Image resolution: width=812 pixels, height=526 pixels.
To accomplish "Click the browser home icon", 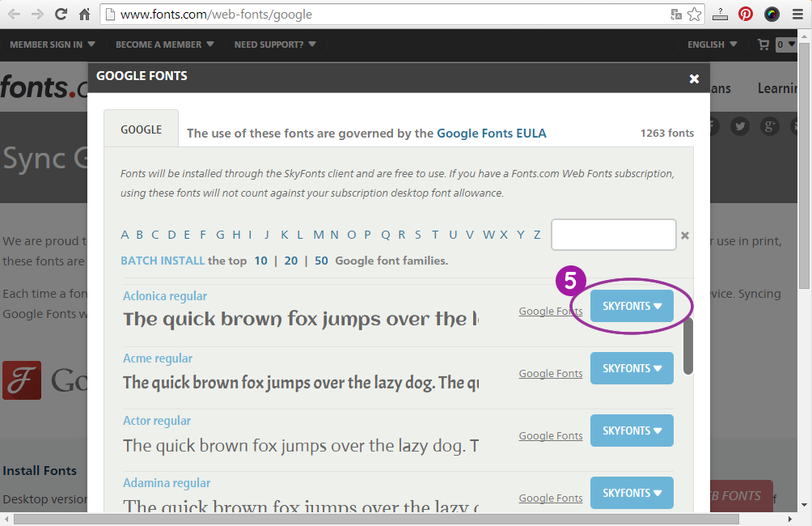I will 85,14.
